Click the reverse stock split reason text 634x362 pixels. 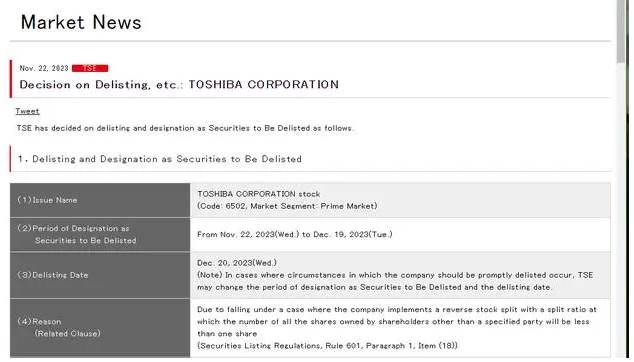[x=397, y=322]
